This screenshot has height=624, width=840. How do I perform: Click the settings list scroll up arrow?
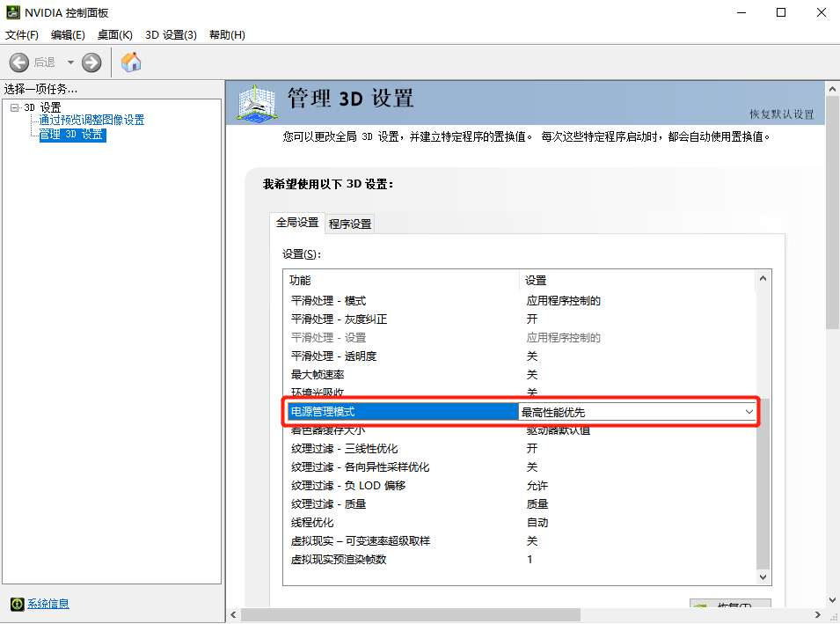click(763, 278)
